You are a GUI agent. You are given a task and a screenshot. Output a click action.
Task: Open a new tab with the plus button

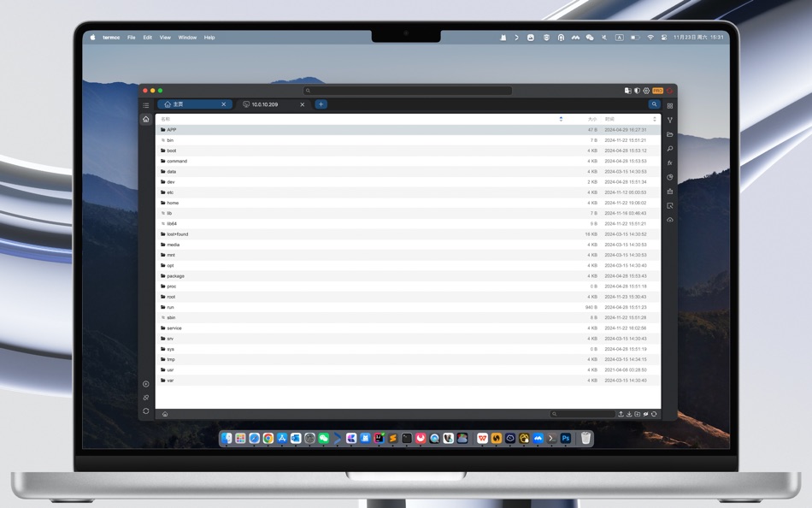[321, 103]
